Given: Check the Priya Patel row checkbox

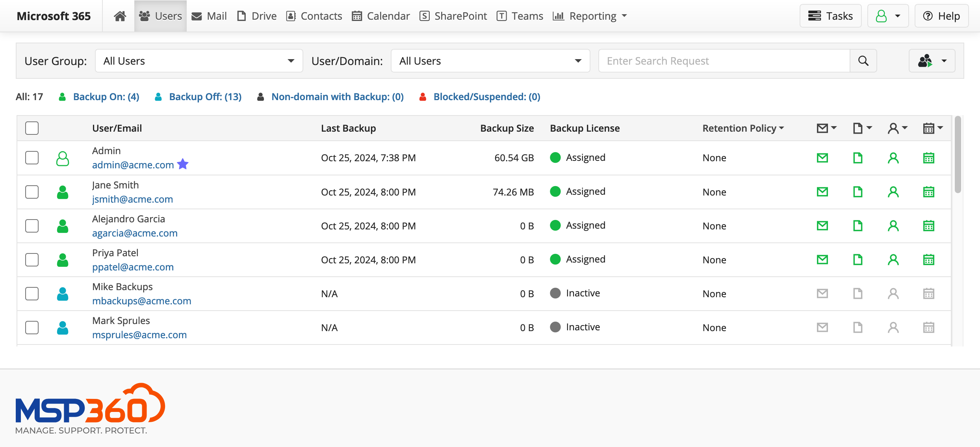Looking at the screenshot, I should (32, 260).
